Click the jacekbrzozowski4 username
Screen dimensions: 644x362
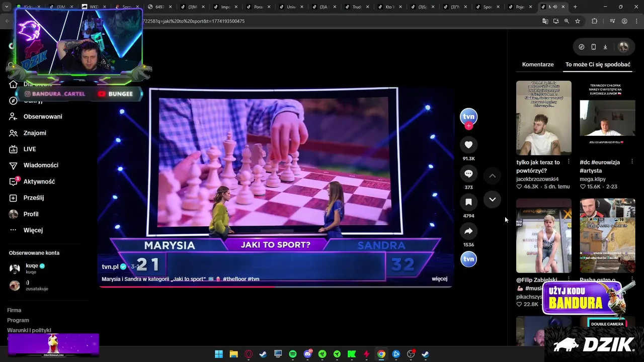pos(537,179)
